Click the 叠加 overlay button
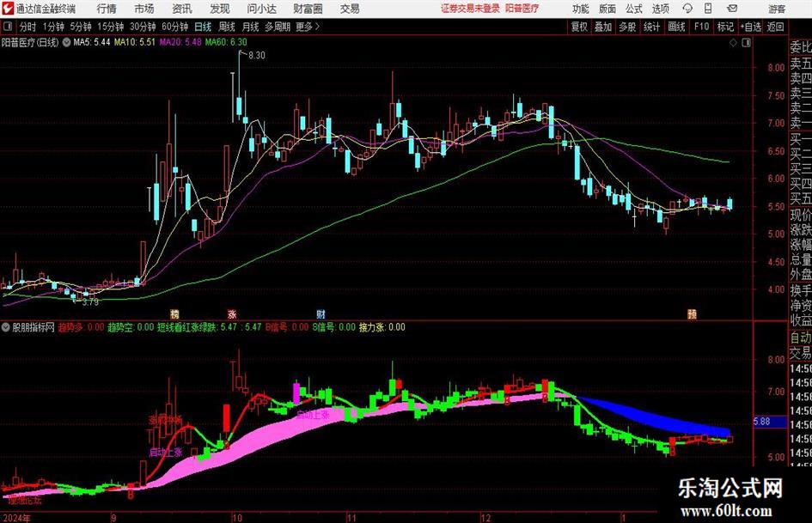Screen dimensions: 812x523 (x=603, y=27)
